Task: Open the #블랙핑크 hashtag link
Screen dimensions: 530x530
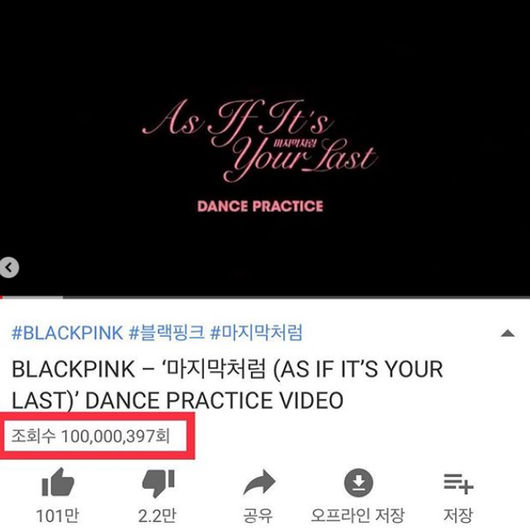Action: 167,333
